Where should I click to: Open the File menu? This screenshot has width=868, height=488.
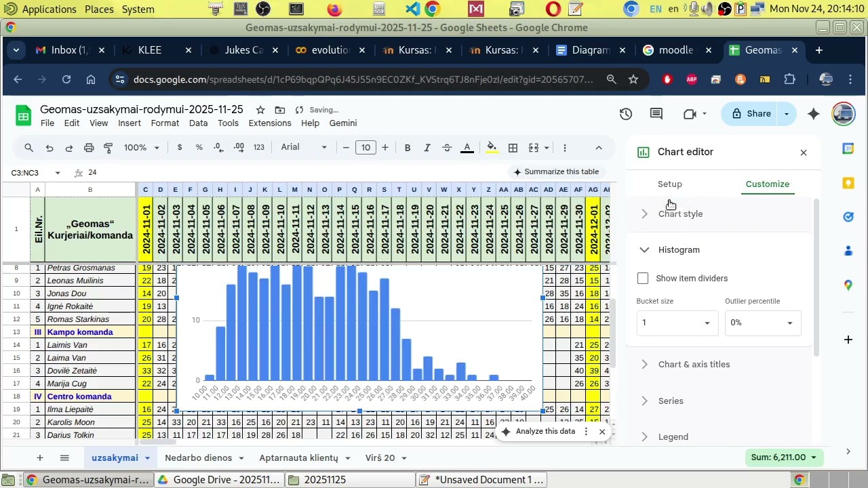coord(47,123)
